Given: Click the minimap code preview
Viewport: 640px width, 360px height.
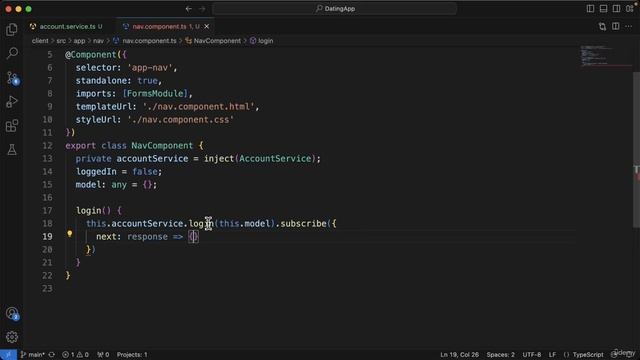Looking at the screenshot, I should (x=605, y=56).
